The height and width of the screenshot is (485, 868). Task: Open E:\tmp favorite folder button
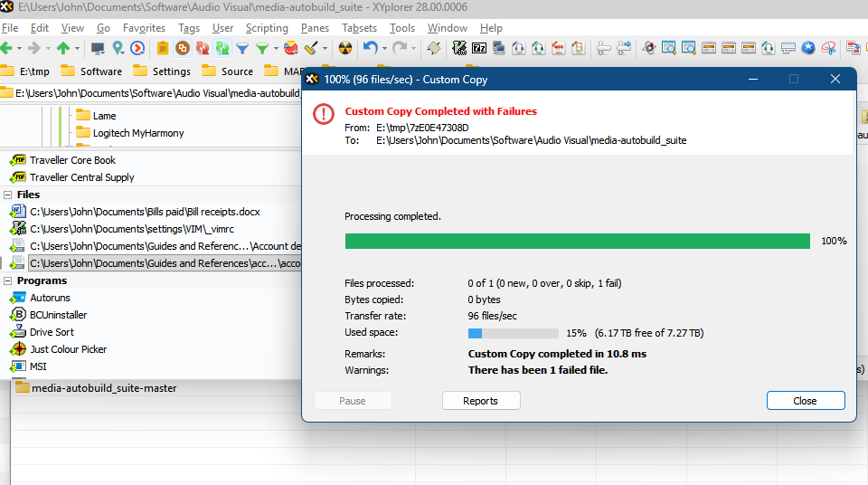[25, 71]
